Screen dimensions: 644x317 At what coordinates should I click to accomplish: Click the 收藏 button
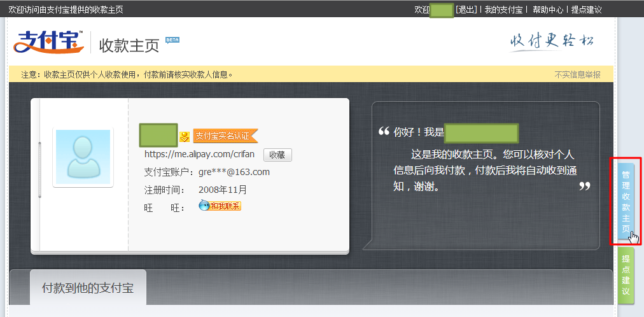point(277,155)
